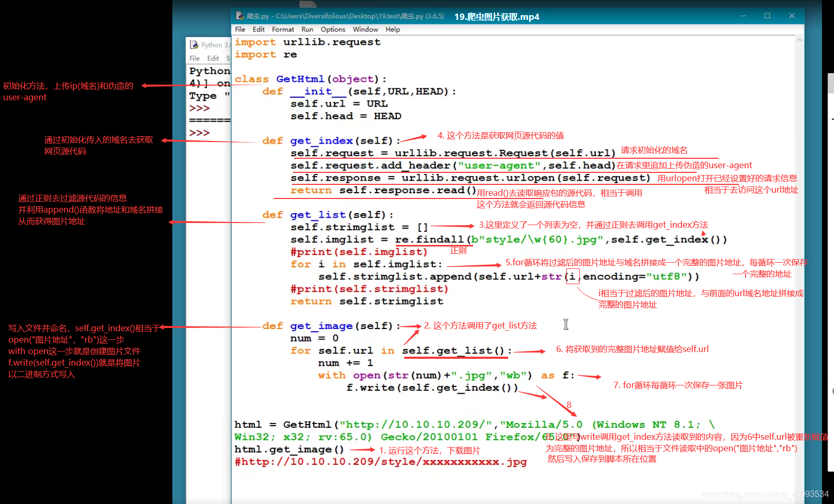Screen dimensions: 834x504
Task: Click the IDLE file icon in the title bar
Action: click(240, 16)
